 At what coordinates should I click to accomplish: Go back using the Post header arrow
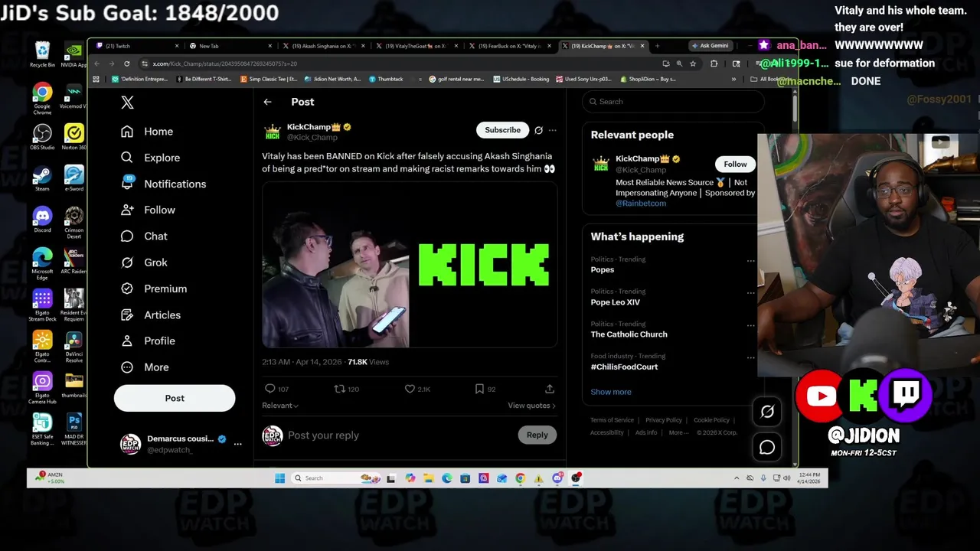pos(267,102)
